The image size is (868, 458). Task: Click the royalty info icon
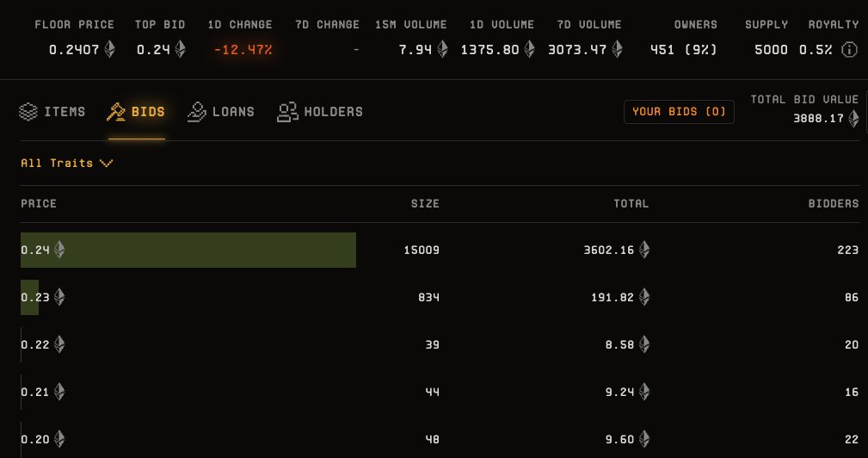pyautogui.click(x=849, y=50)
